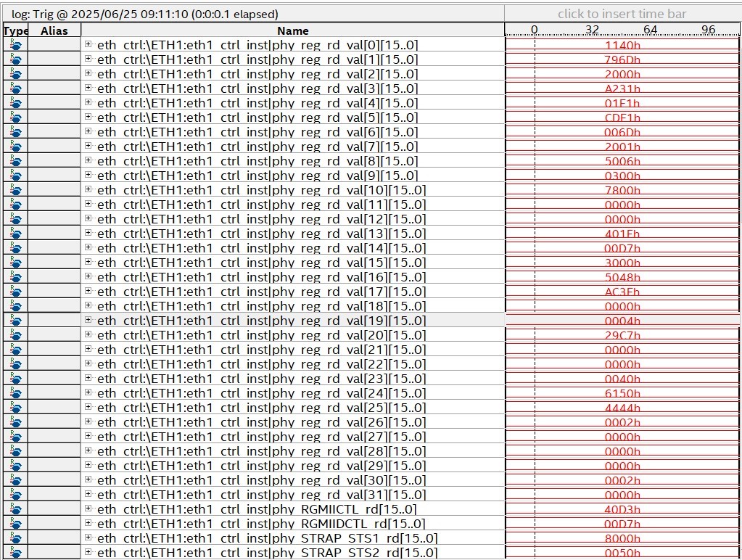The image size is (742, 560).
Task: Expand the phy_reg_rd_val[7] bus
Action: [x=88, y=145]
